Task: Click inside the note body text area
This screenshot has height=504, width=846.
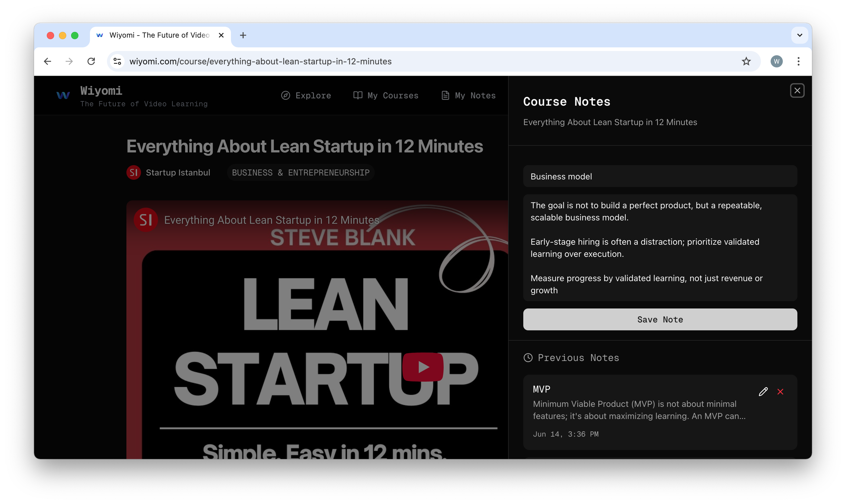Action: [660, 247]
